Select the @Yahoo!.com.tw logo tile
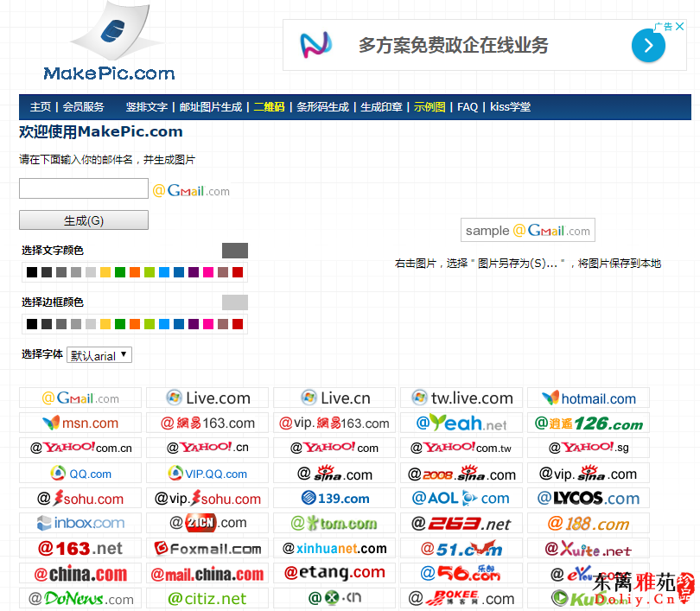 click(461, 448)
